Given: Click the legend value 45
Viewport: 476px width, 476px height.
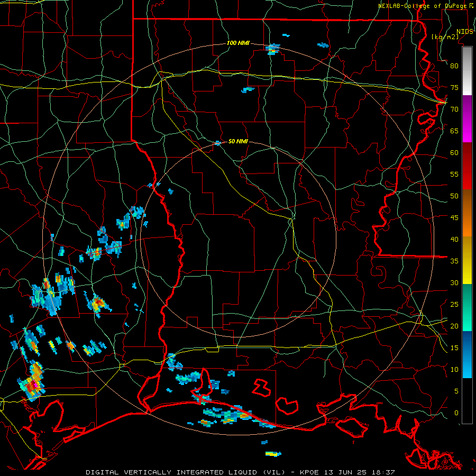Looking at the screenshot, I should 454,218.
